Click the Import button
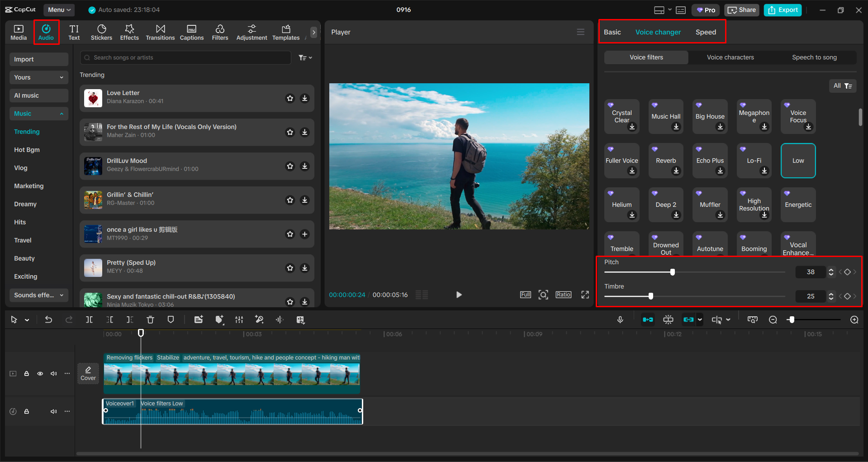The width and height of the screenshot is (868, 462). click(x=38, y=59)
